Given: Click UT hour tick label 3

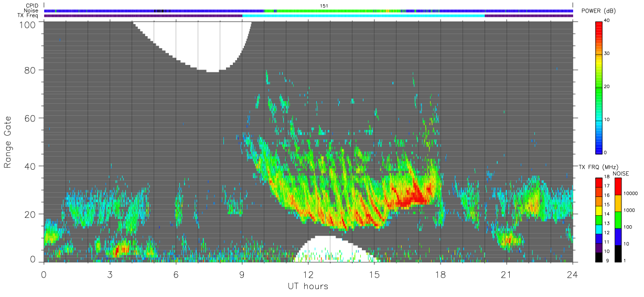Looking at the screenshot, I should pos(110,274).
